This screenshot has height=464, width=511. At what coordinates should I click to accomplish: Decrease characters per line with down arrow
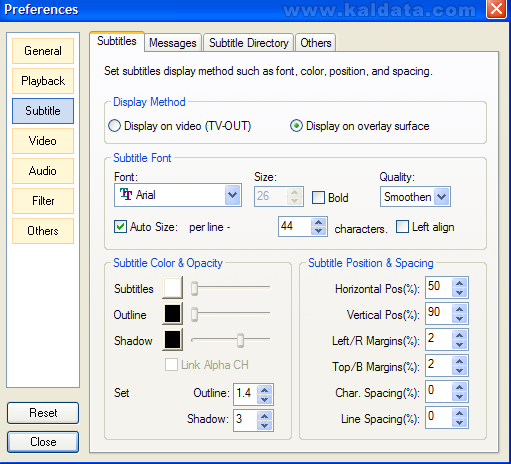tap(319, 231)
